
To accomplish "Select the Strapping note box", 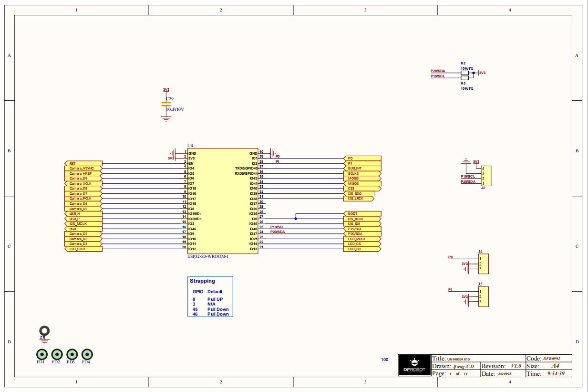I will [x=210, y=297].
